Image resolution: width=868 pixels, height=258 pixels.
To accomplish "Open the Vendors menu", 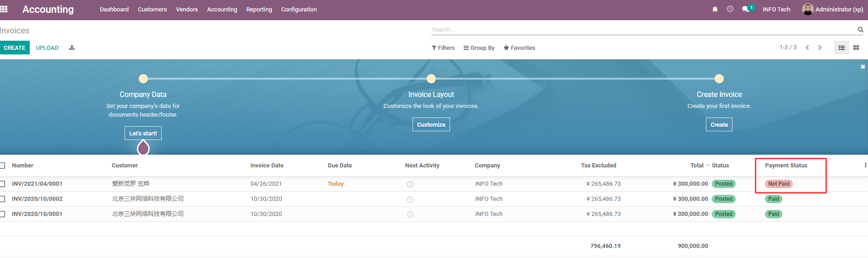I will click(x=187, y=9).
